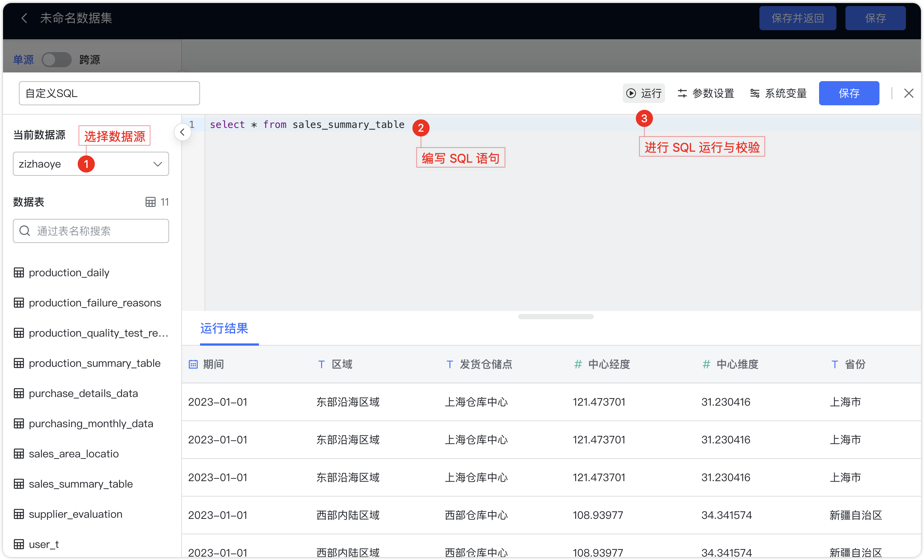Click the search magnifier icon
Viewport: 924px width, 560px height.
click(25, 231)
